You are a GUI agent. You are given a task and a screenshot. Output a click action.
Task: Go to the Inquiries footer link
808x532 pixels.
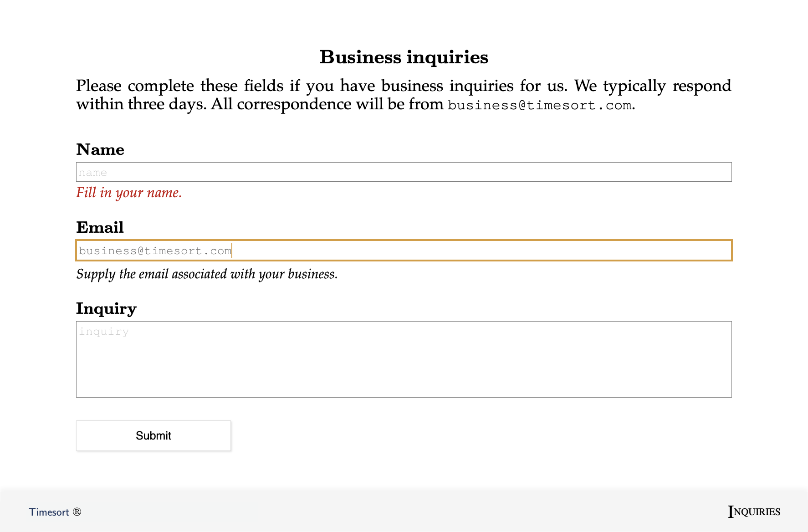(x=754, y=512)
